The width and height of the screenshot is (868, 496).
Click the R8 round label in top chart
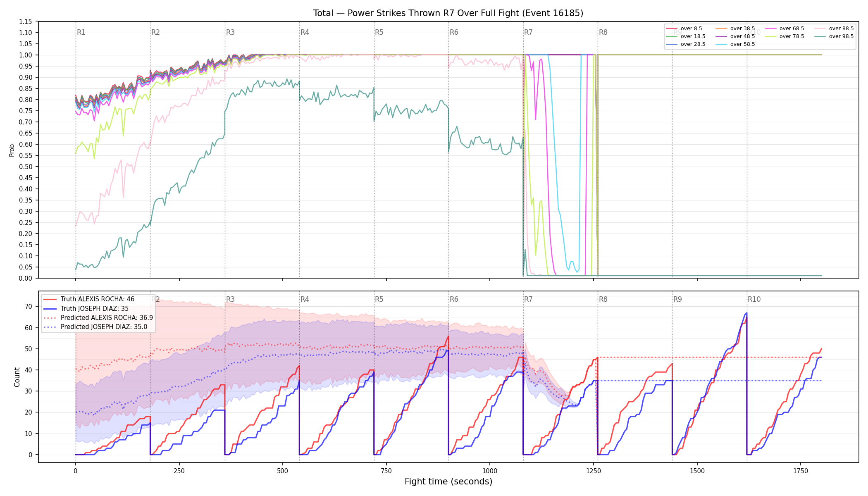pyautogui.click(x=603, y=32)
